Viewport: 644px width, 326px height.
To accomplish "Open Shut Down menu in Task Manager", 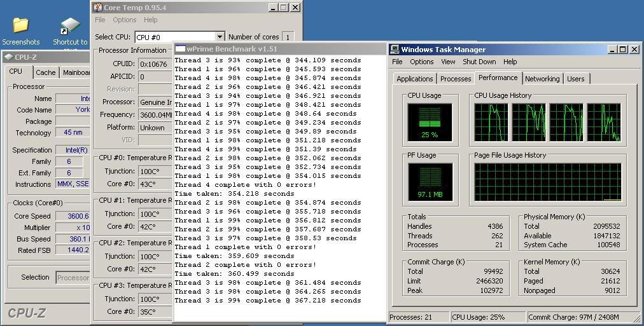I will pos(479,62).
